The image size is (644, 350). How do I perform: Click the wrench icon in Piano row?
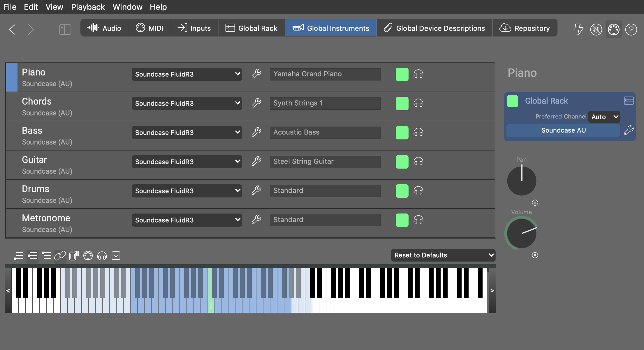click(x=256, y=74)
